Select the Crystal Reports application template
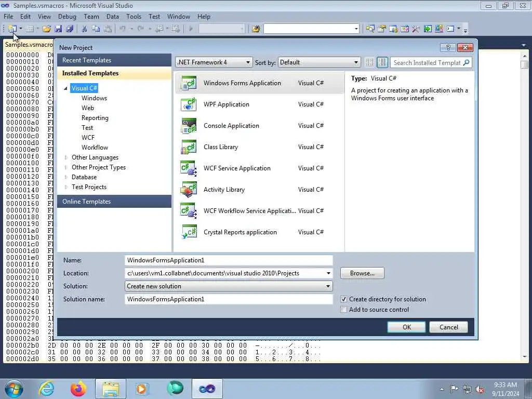Viewport: 532px width, 399px height. click(x=260, y=232)
